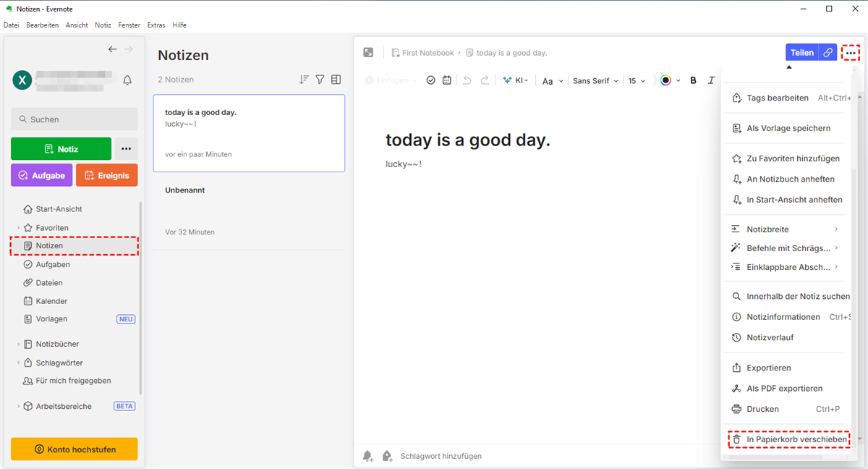Change the note list view layout
The image size is (868, 469).
point(336,80)
